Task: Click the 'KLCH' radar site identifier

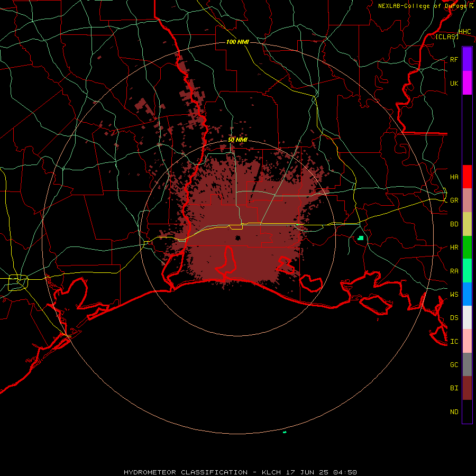Action: (271, 472)
